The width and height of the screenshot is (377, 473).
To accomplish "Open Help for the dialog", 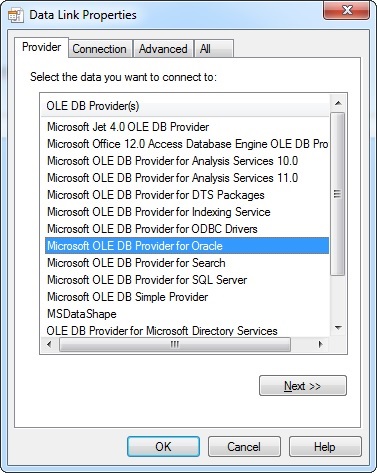I will pyautogui.click(x=325, y=447).
